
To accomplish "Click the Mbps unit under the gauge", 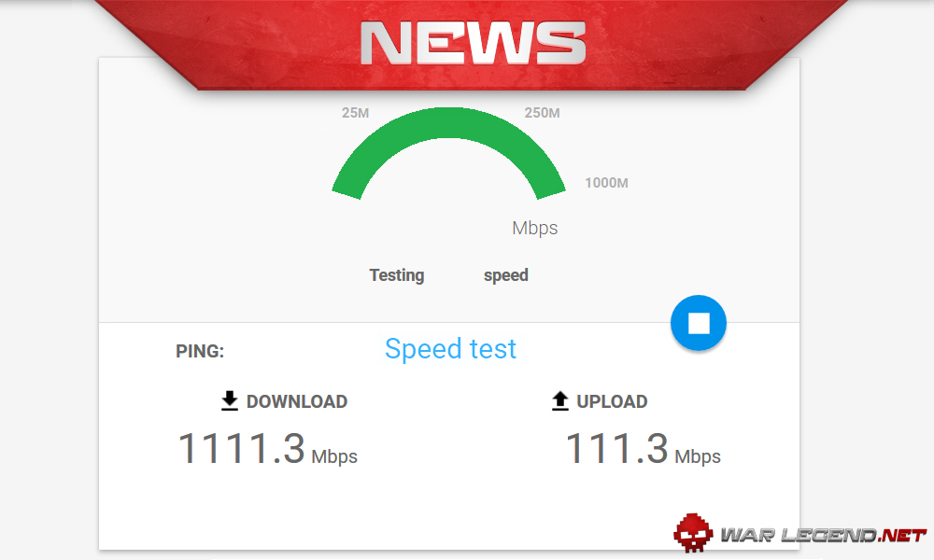I will [535, 229].
